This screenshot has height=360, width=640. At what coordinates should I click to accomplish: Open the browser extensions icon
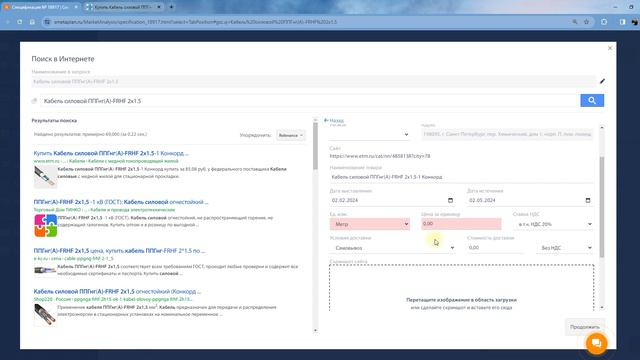[x=604, y=22]
